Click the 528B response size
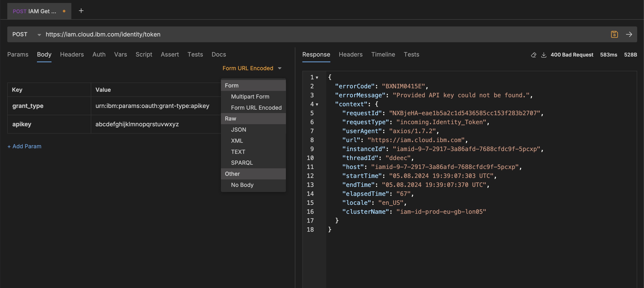644x288 pixels. (630, 55)
